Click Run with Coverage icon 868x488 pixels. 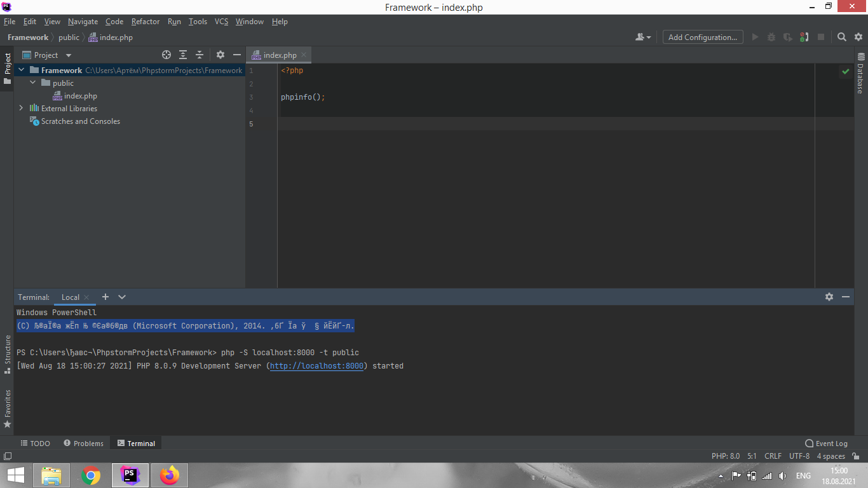click(788, 37)
